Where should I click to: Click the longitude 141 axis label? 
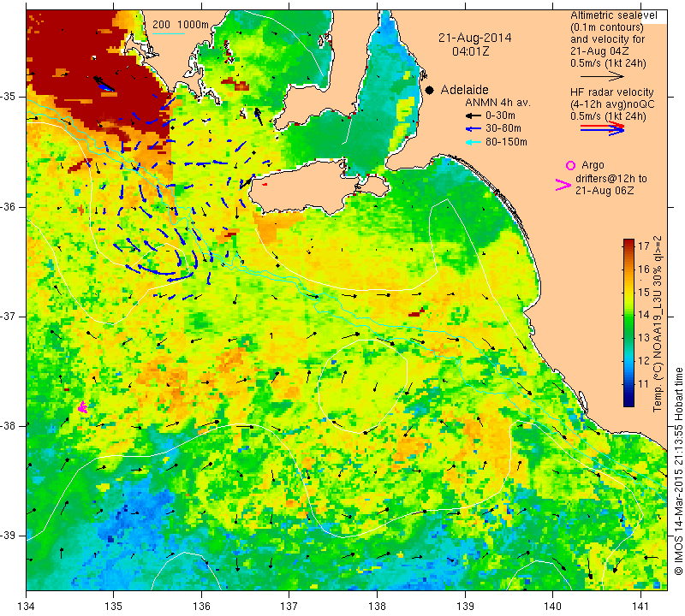pyautogui.click(x=640, y=607)
